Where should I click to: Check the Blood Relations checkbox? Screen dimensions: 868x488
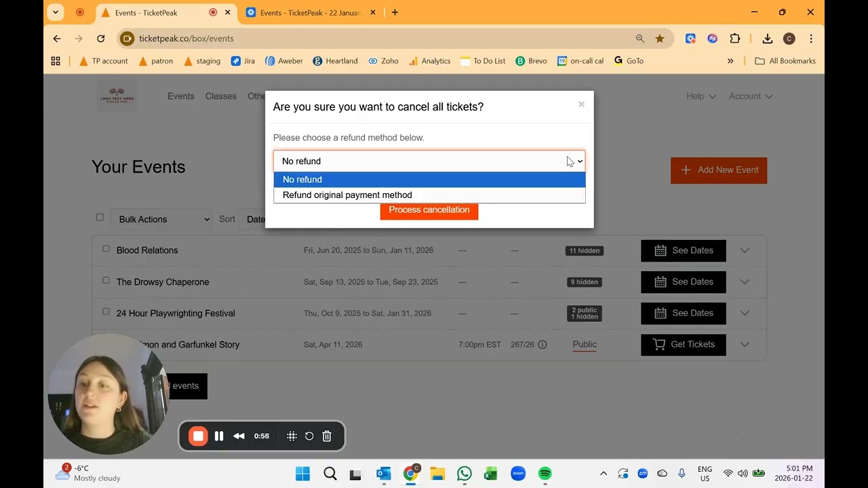(x=106, y=249)
